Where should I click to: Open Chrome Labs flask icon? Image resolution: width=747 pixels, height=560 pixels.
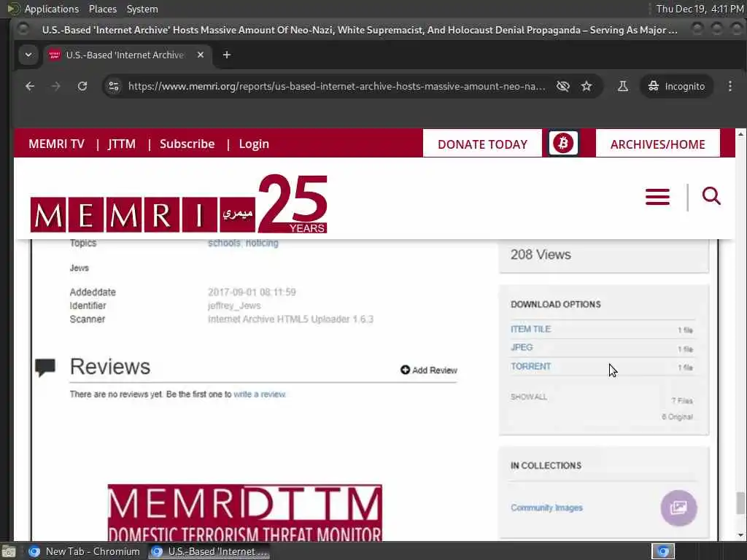tap(623, 86)
